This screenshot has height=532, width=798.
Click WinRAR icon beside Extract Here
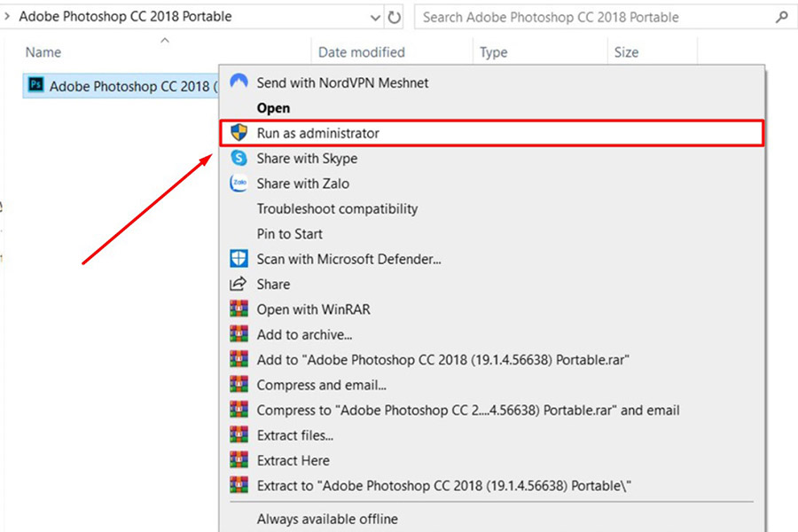tap(239, 460)
